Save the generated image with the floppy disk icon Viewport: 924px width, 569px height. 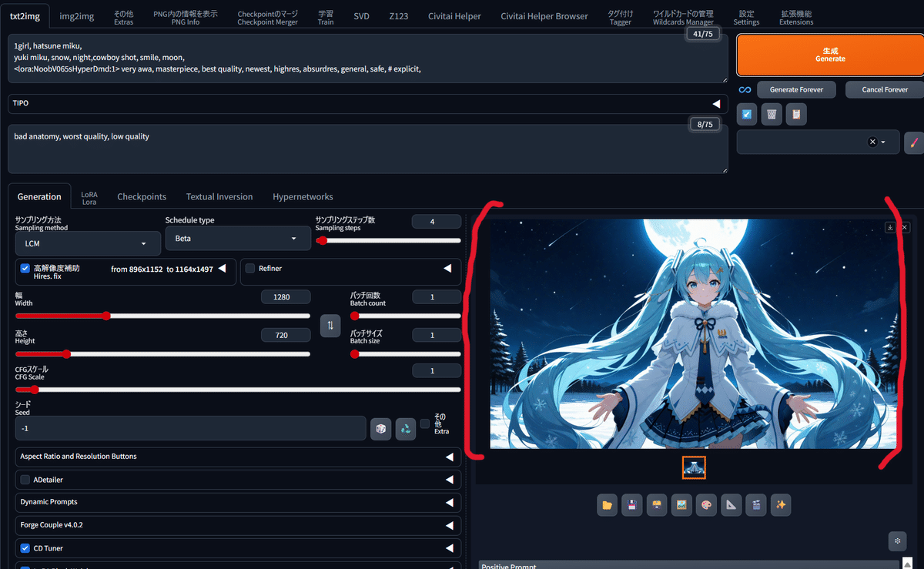coord(632,504)
